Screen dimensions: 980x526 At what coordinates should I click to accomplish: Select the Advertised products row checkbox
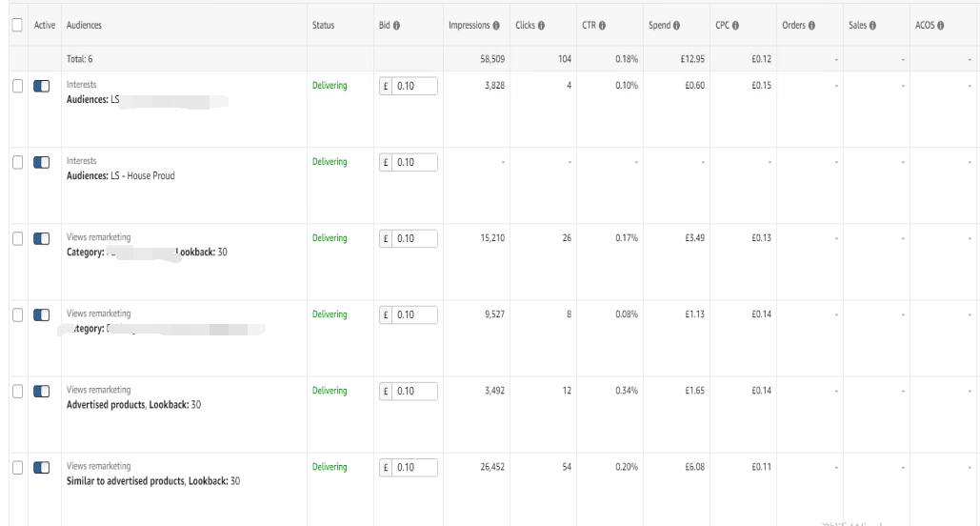(x=17, y=392)
